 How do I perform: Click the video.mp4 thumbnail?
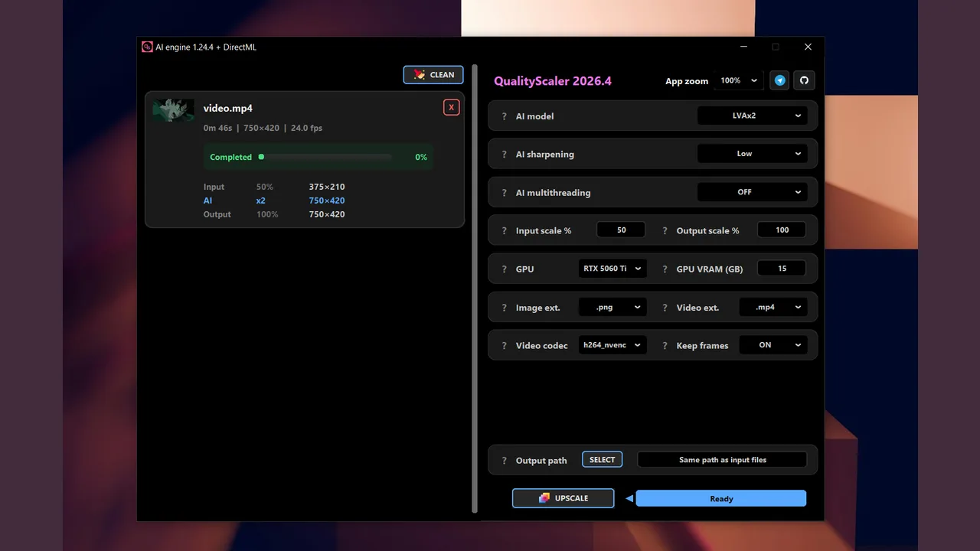point(173,110)
